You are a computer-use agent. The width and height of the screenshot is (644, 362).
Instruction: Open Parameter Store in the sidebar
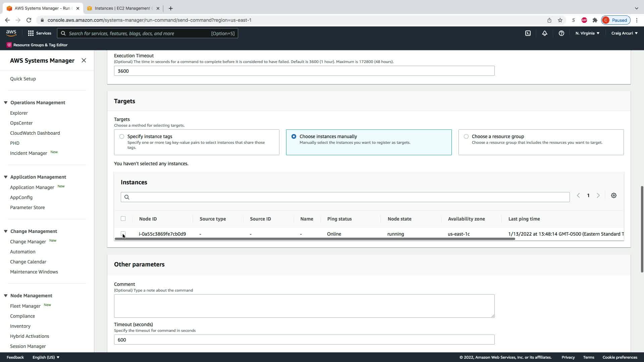click(27, 207)
